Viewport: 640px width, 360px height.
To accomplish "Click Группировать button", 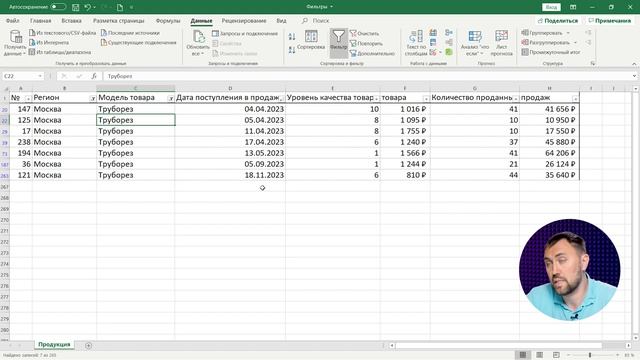I will [542, 33].
